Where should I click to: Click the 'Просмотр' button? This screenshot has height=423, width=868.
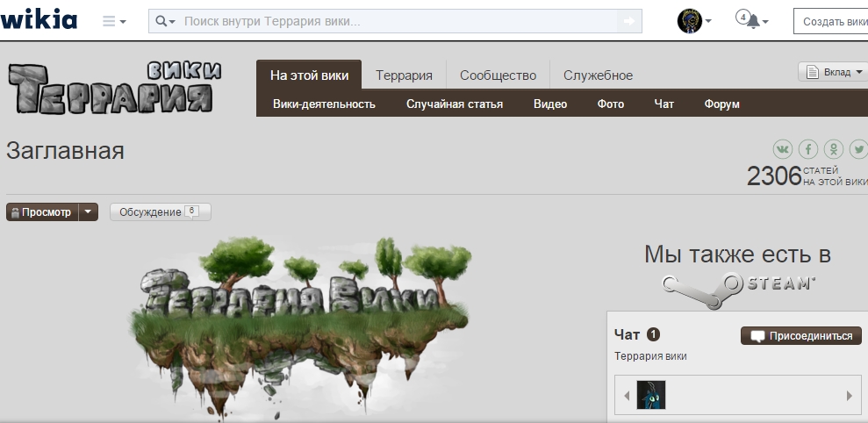tap(42, 212)
